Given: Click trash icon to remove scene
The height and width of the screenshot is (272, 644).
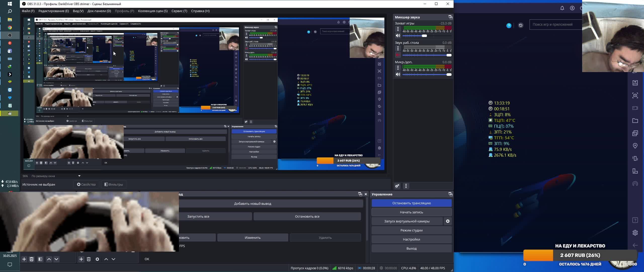Looking at the screenshot, I should click(31, 259).
